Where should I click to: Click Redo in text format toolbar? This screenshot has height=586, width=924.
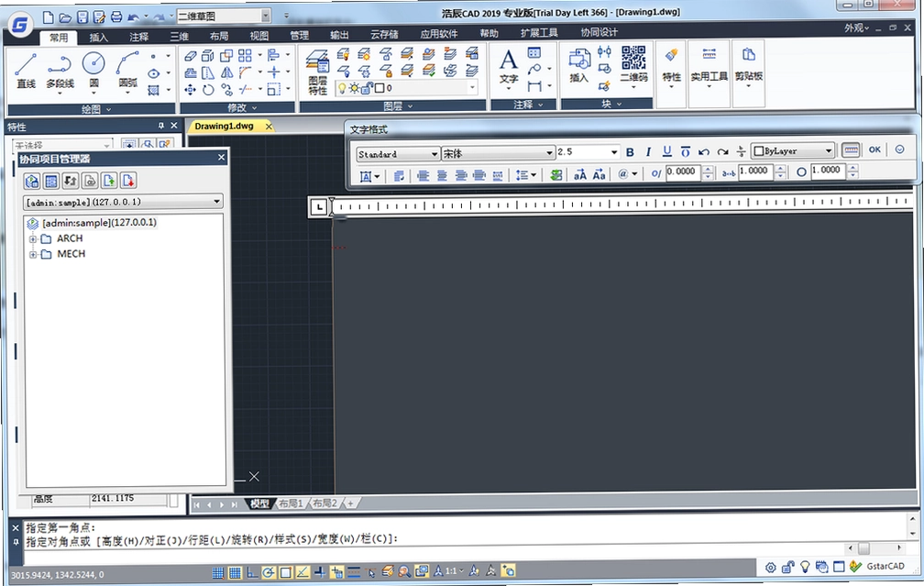pos(722,151)
